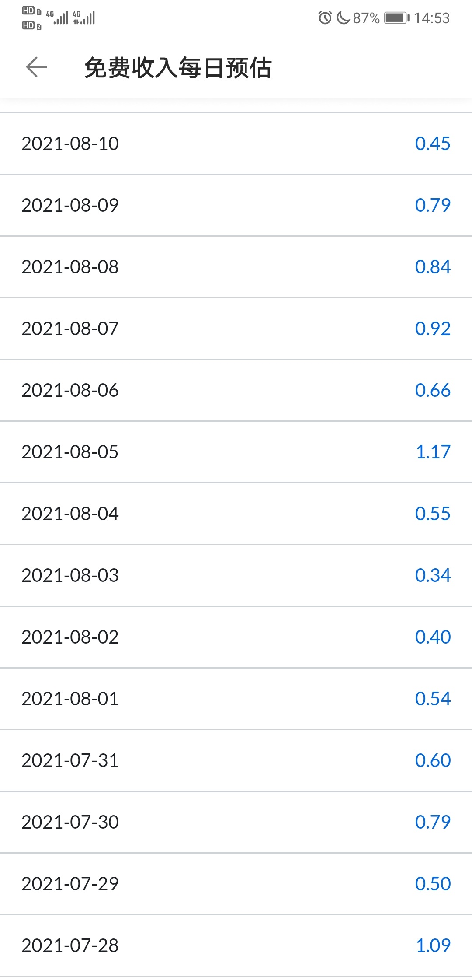The width and height of the screenshot is (472, 980).
Task: Tap the back arrow icon
Action: pyautogui.click(x=37, y=67)
